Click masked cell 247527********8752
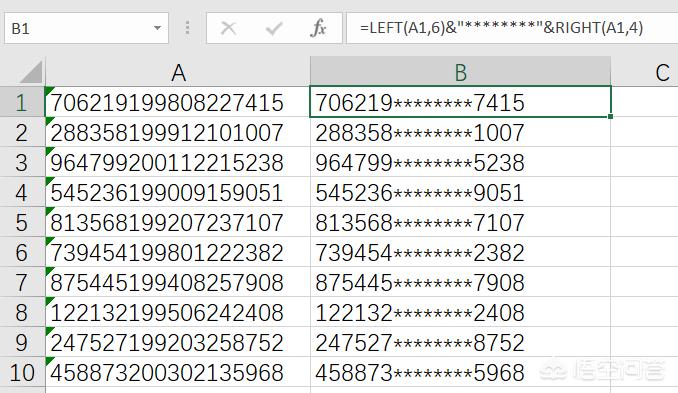This screenshot has height=393, width=678. point(461,342)
